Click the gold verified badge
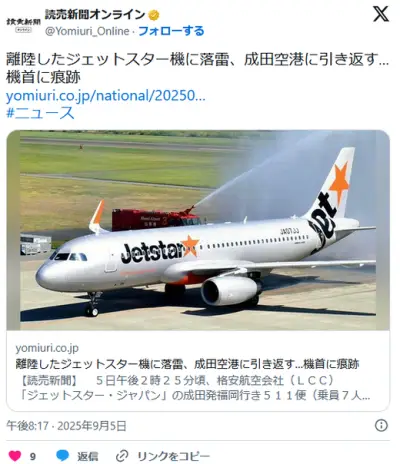Viewport: 400px width, 464px height. point(154,15)
